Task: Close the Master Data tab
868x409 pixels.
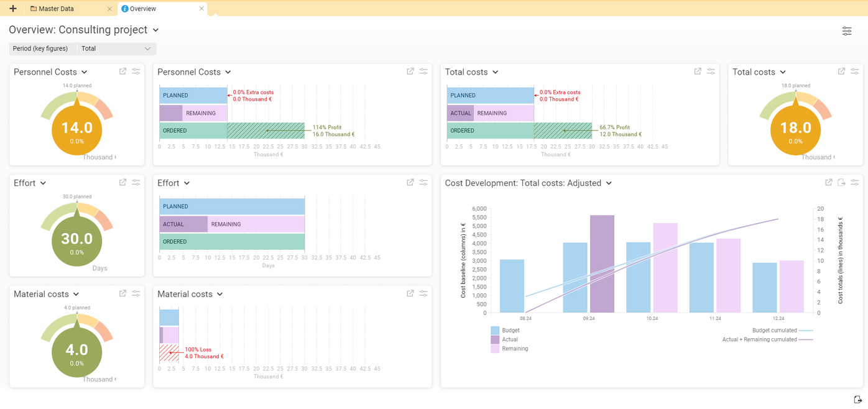Action: click(x=110, y=8)
